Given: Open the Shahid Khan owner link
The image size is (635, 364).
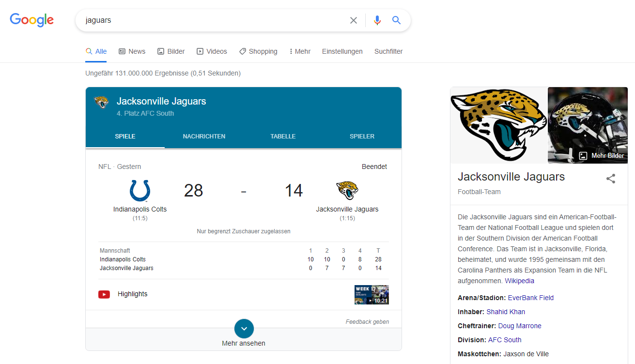Looking at the screenshot, I should (x=506, y=312).
